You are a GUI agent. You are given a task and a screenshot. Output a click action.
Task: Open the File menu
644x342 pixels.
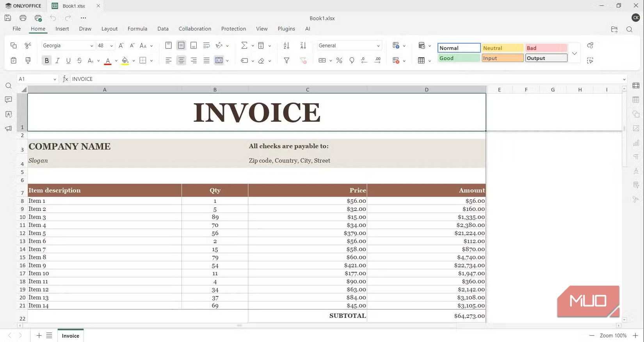tap(16, 29)
